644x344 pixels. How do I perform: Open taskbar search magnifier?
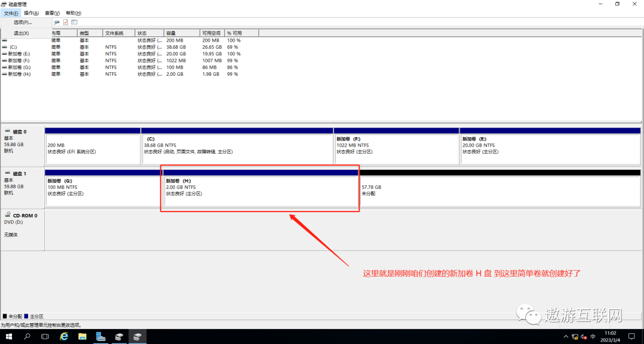[27, 337]
